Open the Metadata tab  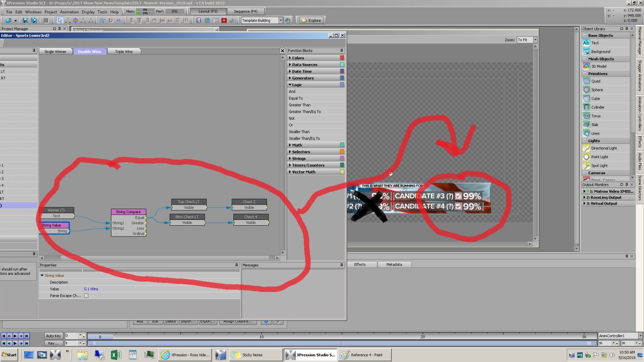[394, 265]
